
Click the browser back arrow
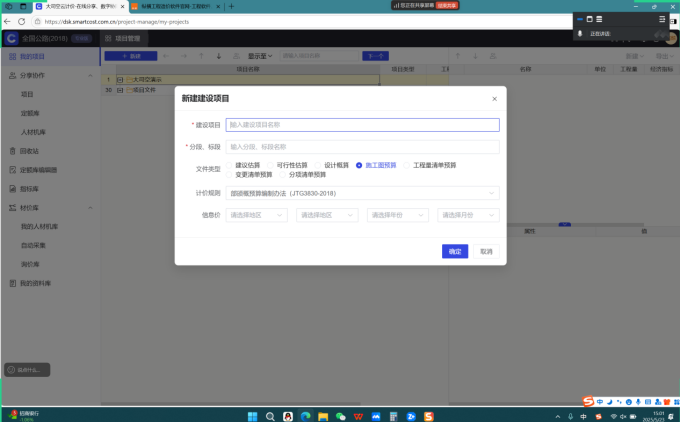8,21
